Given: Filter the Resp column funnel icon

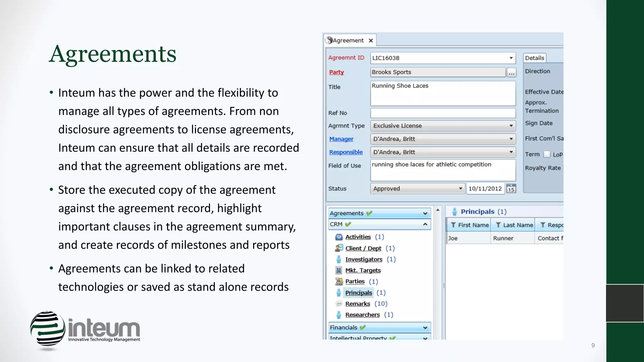Looking at the screenshot, I should tap(543, 225).
